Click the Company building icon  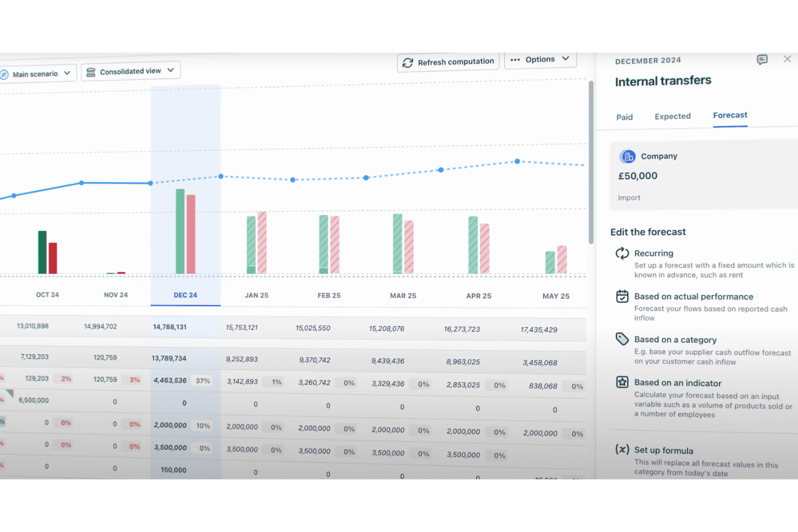click(x=628, y=156)
